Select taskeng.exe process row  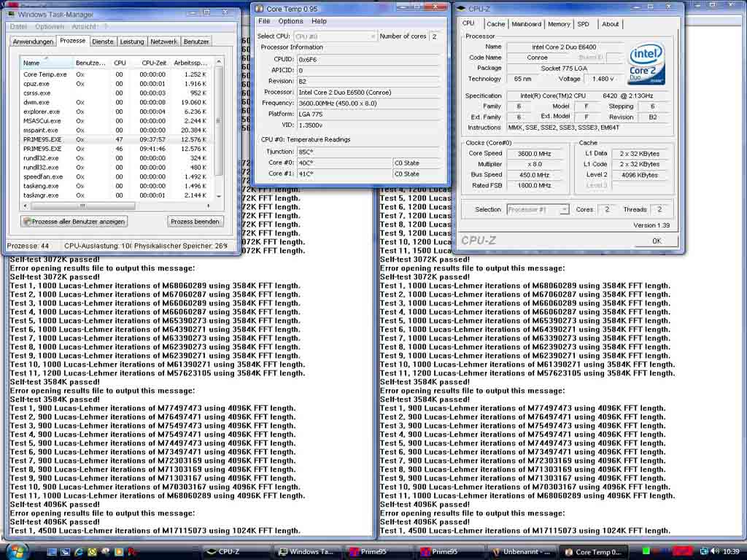(x=116, y=186)
